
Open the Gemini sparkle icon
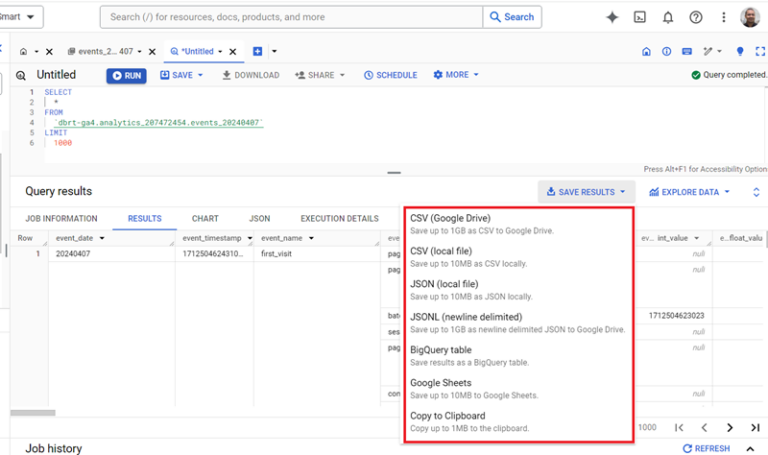(x=612, y=17)
